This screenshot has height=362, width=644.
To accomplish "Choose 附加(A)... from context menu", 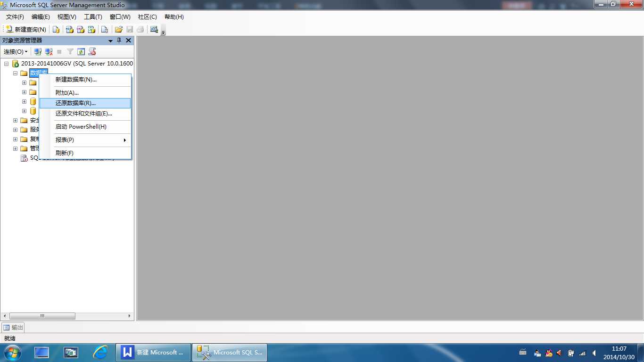I will [x=85, y=93].
